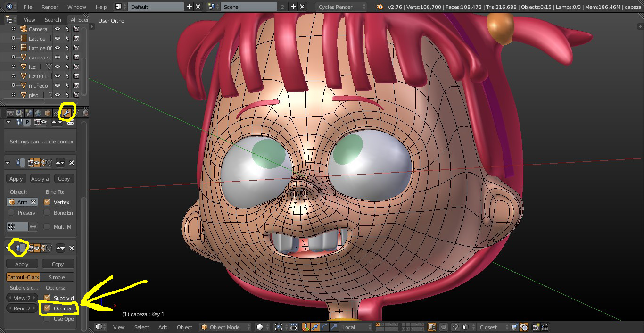Toggle proportional editing button
Screen dimensions: 644x333
[x=444, y=327]
